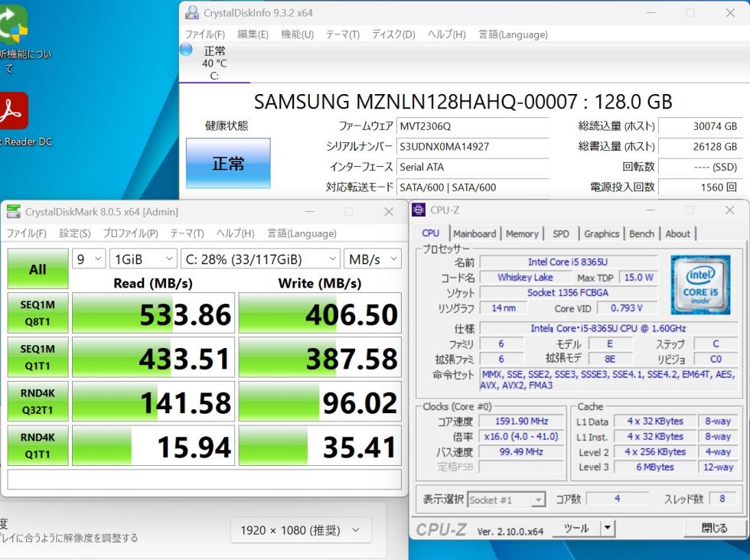Run the RND4K Q32T1 test button
The width and height of the screenshot is (750, 560).
pyautogui.click(x=37, y=401)
